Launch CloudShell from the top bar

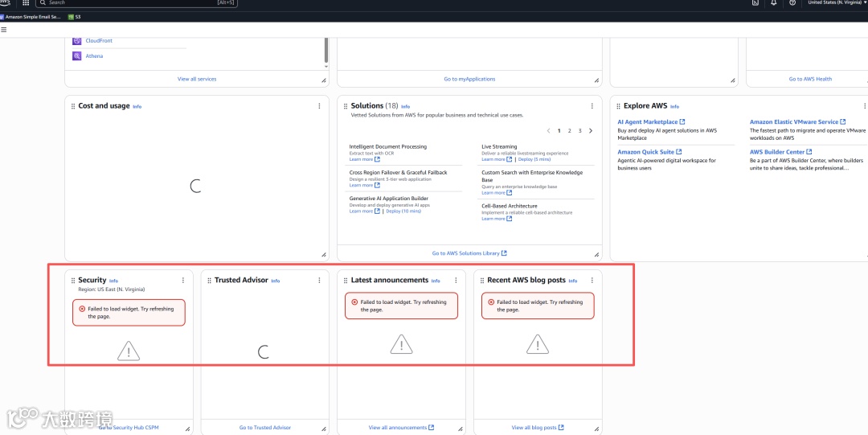755,2
